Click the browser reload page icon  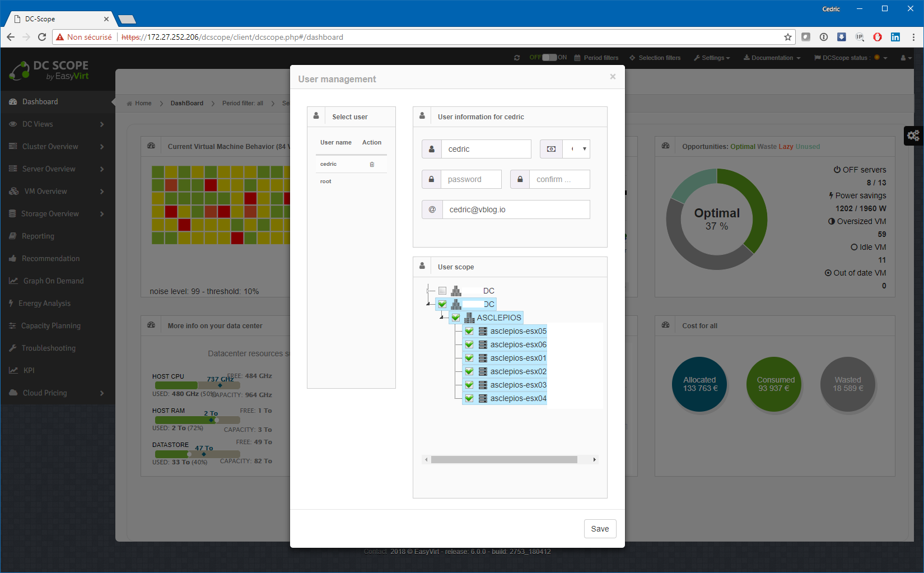[42, 37]
